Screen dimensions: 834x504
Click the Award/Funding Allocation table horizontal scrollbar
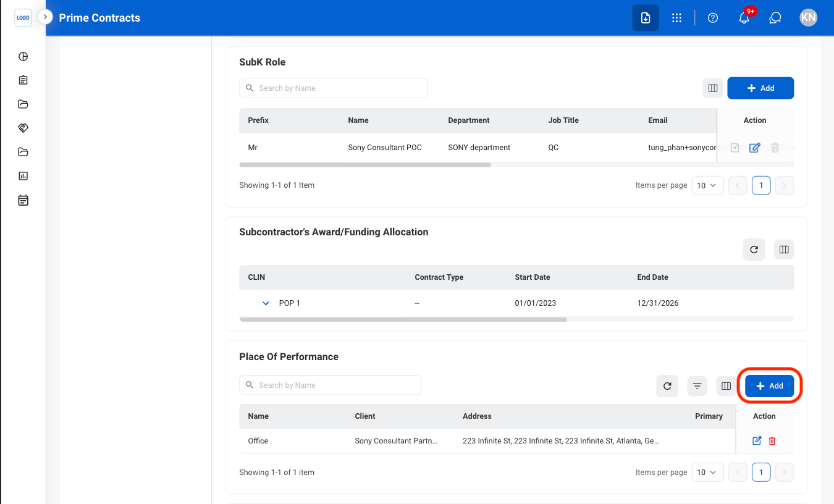403,319
